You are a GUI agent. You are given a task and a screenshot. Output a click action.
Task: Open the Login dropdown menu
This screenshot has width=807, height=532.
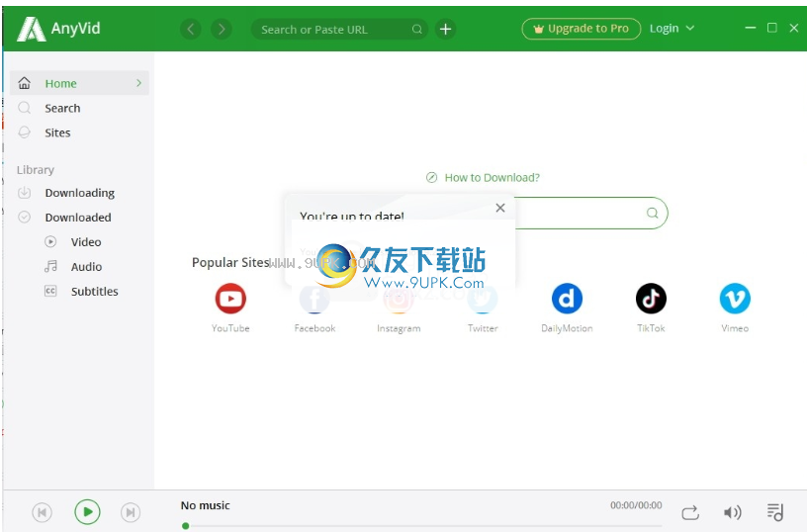tap(672, 29)
